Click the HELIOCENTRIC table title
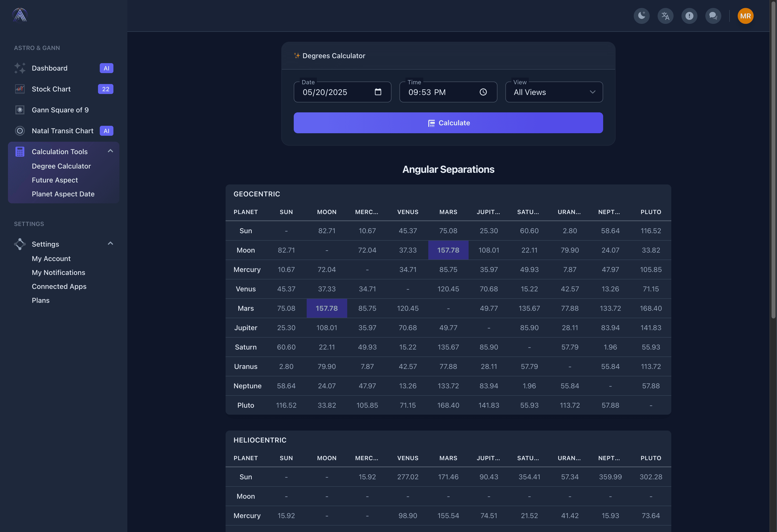The image size is (777, 532). [260, 440]
